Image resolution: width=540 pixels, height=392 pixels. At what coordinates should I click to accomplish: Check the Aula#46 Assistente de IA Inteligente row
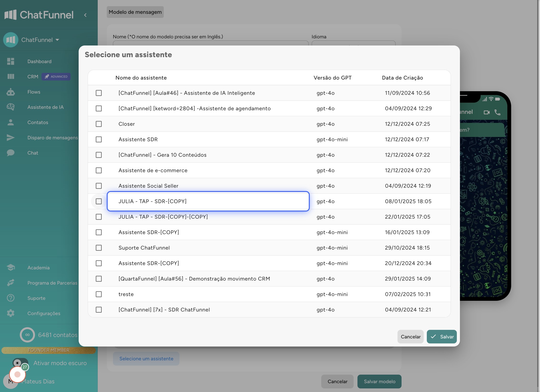pyautogui.click(x=99, y=93)
